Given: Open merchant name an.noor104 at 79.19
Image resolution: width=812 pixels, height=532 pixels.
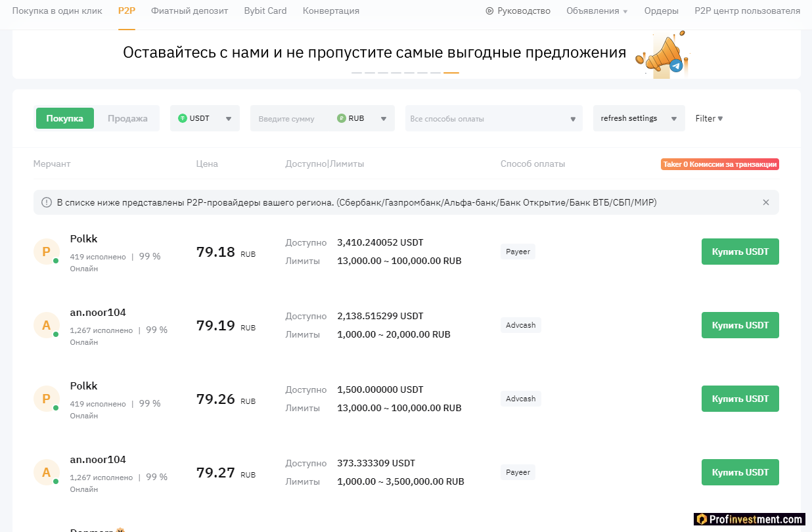Looking at the screenshot, I should pos(98,313).
